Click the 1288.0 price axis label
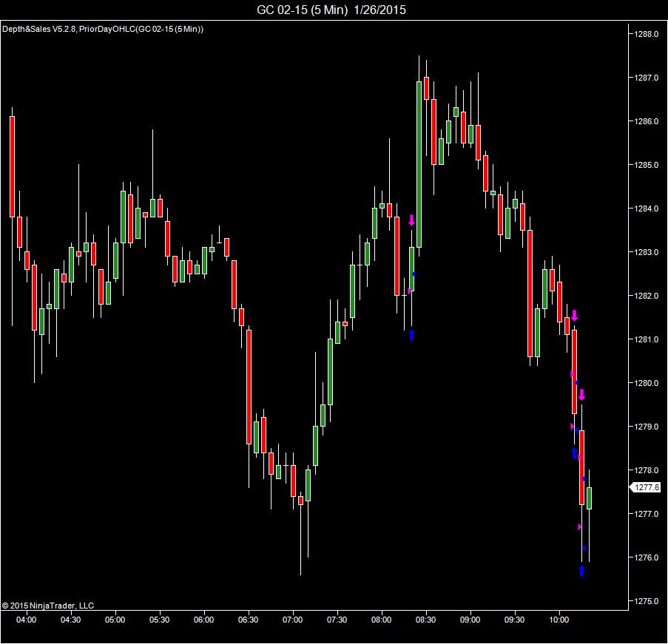Image resolution: width=668 pixels, height=644 pixels. 647,34
